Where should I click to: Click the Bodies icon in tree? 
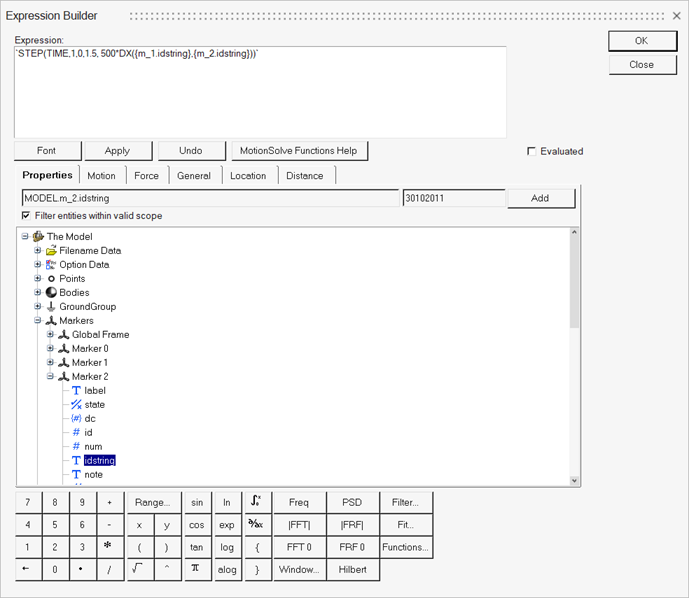pyautogui.click(x=51, y=293)
